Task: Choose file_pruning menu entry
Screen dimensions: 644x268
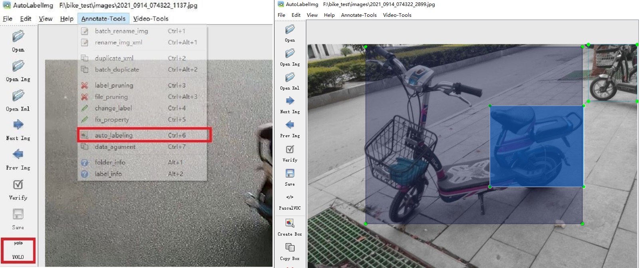Action: tap(143, 97)
